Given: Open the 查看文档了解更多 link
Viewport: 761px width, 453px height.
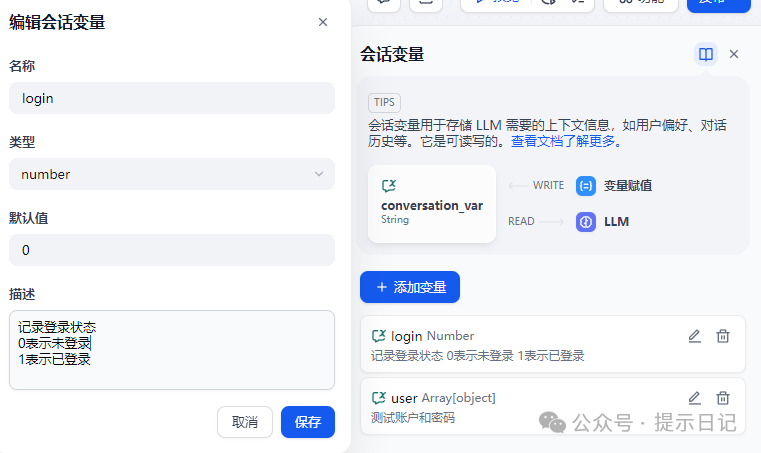Looking at the screenshot, I should coord(567,142).
